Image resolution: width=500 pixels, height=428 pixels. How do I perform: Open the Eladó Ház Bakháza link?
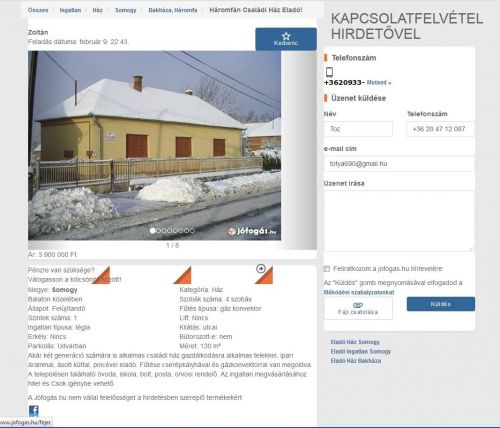click(x=356, y=361)
